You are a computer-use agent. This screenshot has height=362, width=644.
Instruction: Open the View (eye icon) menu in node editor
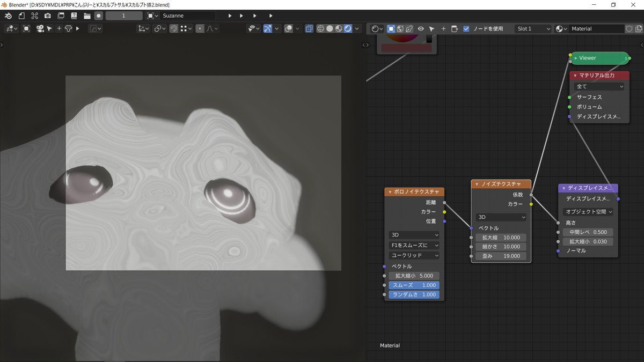click(x=421, y=29)
